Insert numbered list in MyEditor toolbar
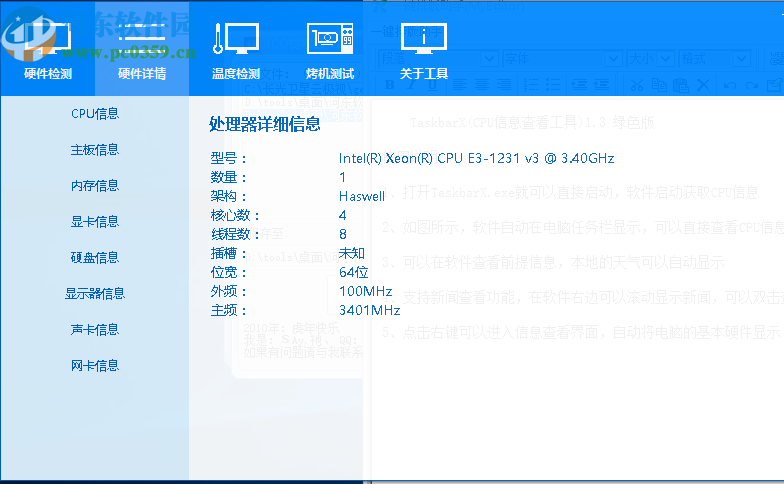The image size is (784, 484). click(530, 85)
